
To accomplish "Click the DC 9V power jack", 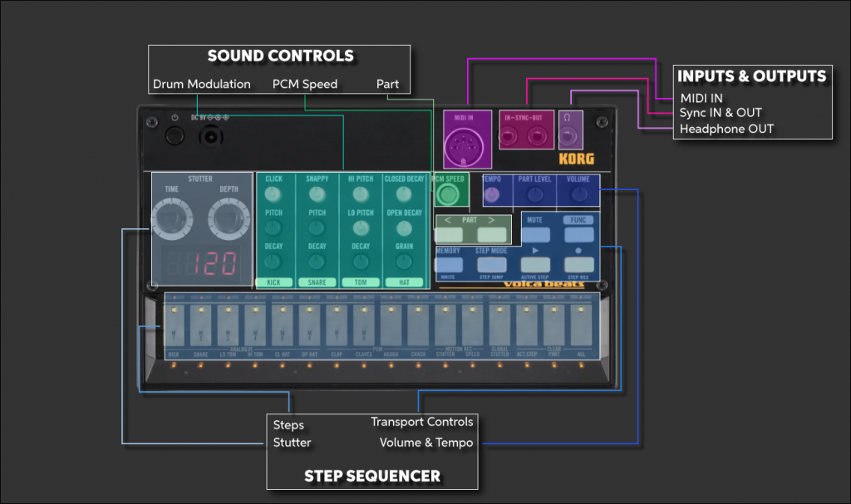I will click(210, 137).
